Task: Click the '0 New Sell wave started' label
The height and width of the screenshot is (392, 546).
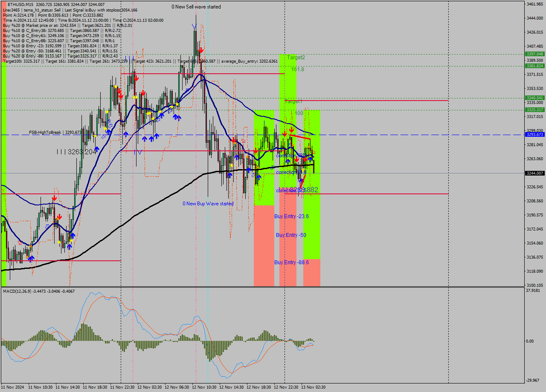Action: 196,7
